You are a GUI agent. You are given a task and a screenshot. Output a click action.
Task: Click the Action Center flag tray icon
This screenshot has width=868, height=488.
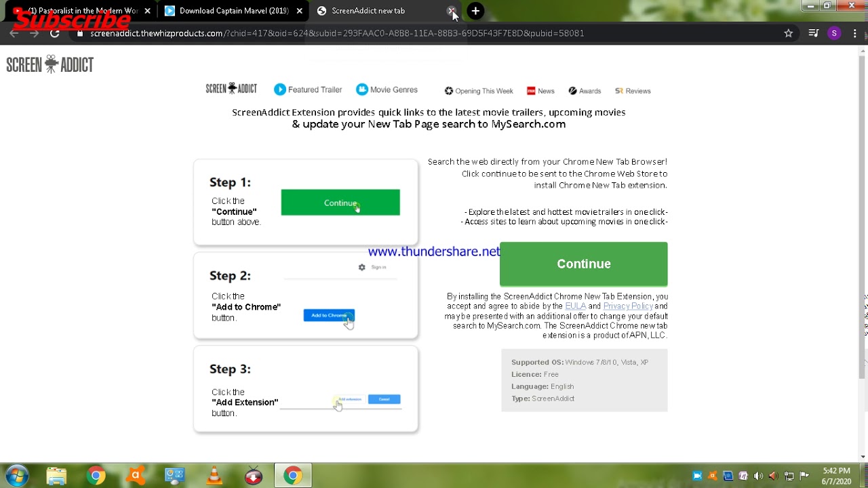pos(804,476)
